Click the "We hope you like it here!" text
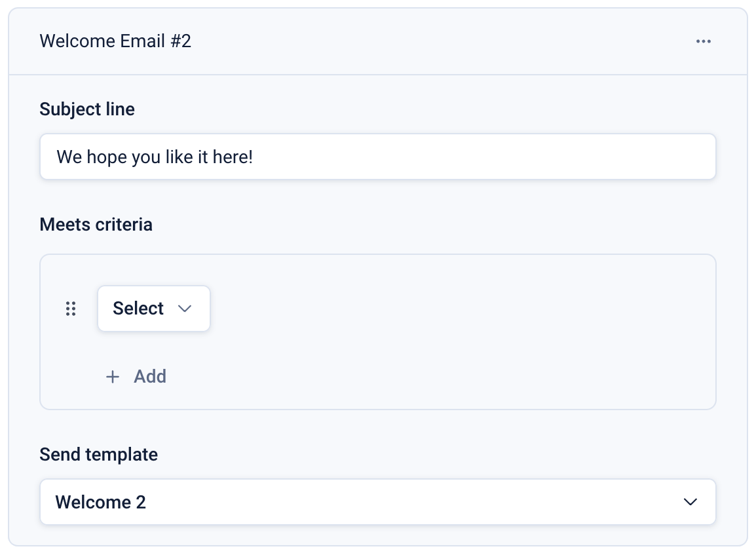756x553 pixels. click(x=155, y=157)
